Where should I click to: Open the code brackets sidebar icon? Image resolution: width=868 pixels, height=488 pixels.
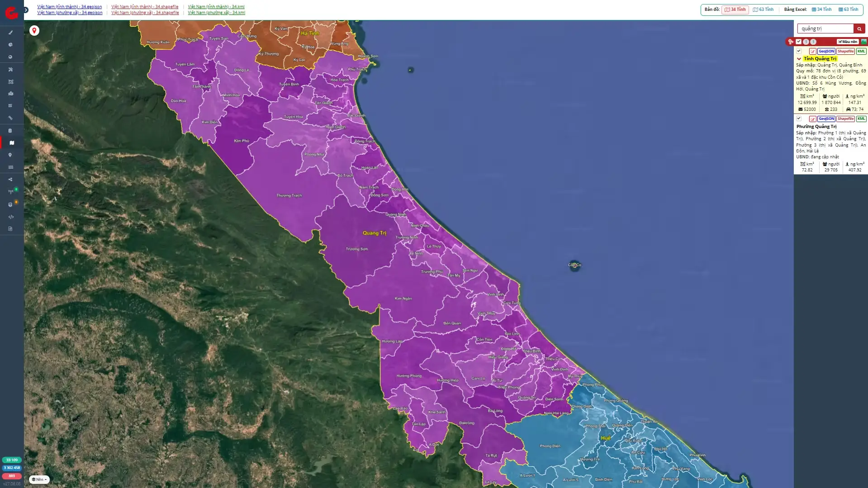pos(11,217)
